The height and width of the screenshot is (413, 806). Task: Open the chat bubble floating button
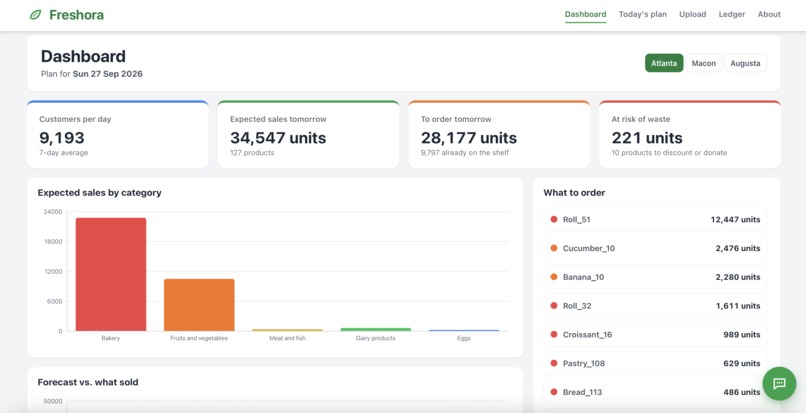pyautogui.click(x=779, y=383)
